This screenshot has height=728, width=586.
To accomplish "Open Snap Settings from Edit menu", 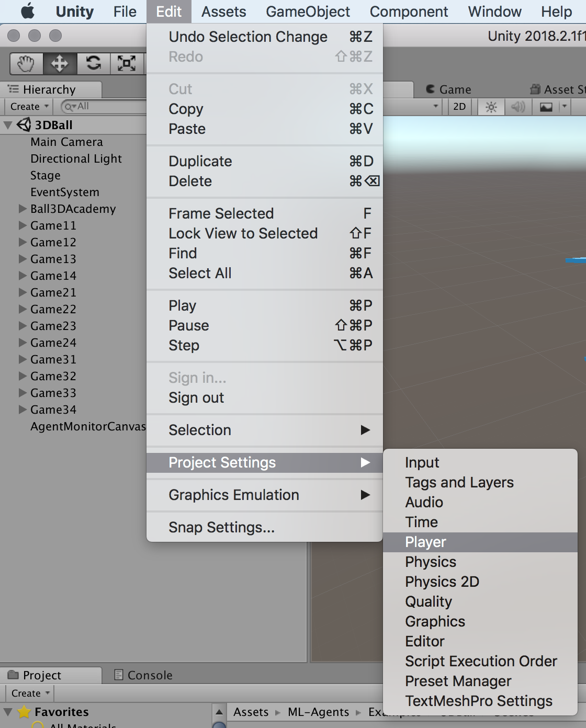I will coord(221,527).
